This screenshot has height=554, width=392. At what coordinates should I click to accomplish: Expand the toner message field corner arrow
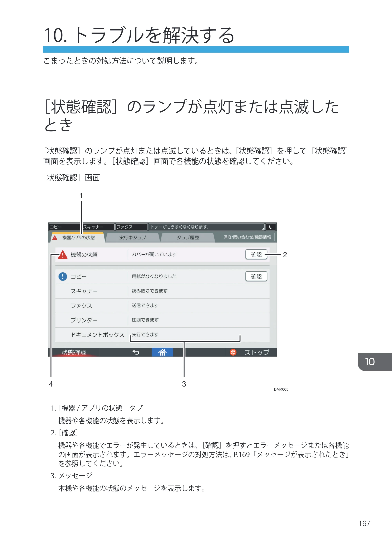pyautogui.click(x=263, y=228)
